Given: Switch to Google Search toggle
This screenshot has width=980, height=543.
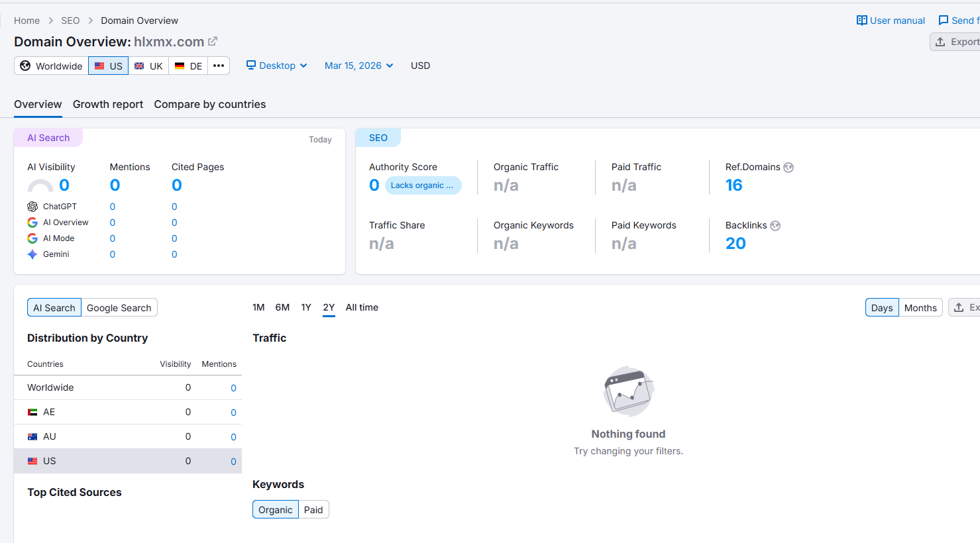Looking at the screenshot, I should [119, 307].
